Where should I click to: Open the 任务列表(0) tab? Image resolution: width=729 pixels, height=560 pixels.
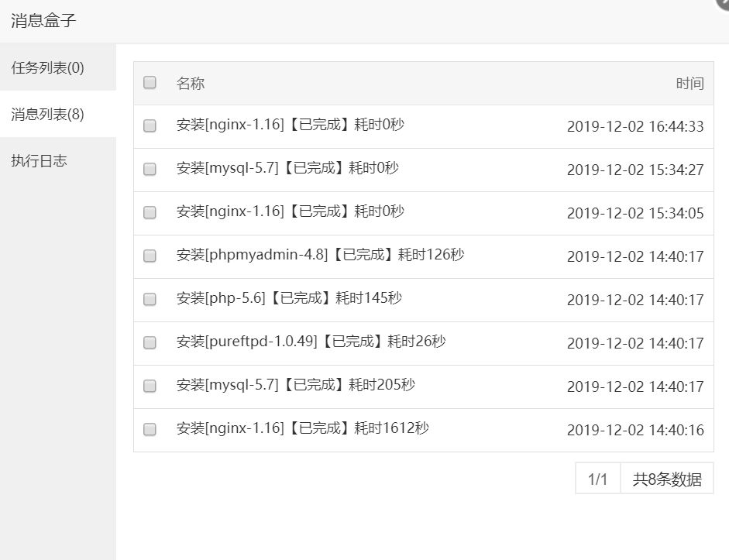point(48,68)
